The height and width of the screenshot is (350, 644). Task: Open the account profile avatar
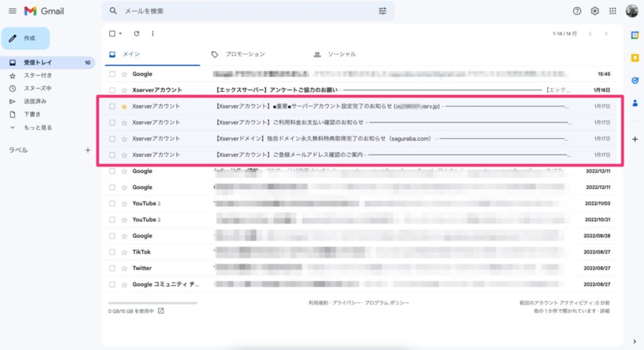tap(631, 11)
